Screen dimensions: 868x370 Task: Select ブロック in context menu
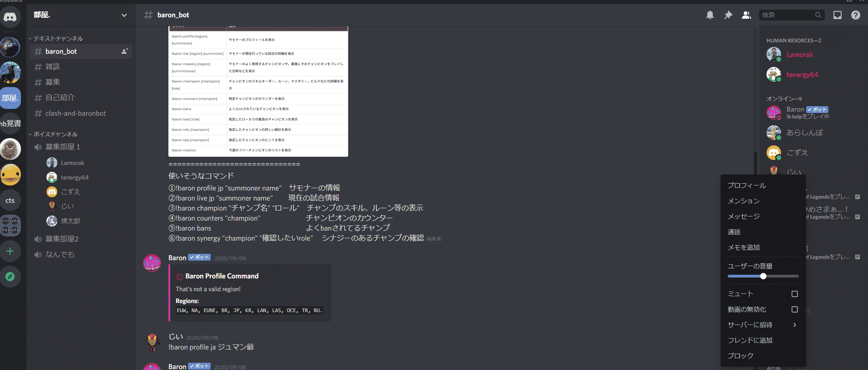pos(763,356)
